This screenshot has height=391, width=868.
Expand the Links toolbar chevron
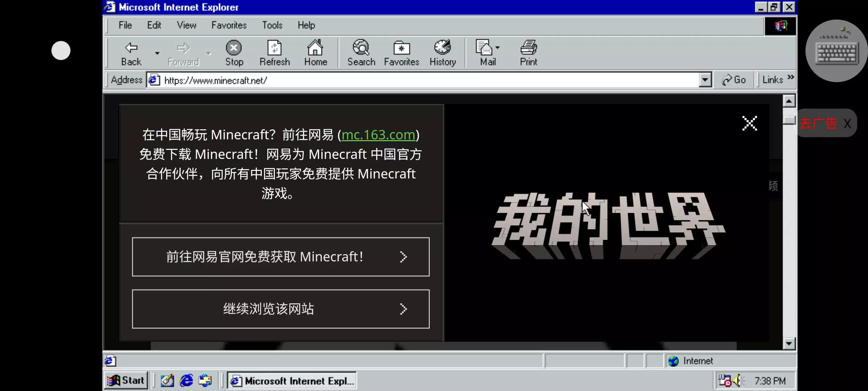791,77
